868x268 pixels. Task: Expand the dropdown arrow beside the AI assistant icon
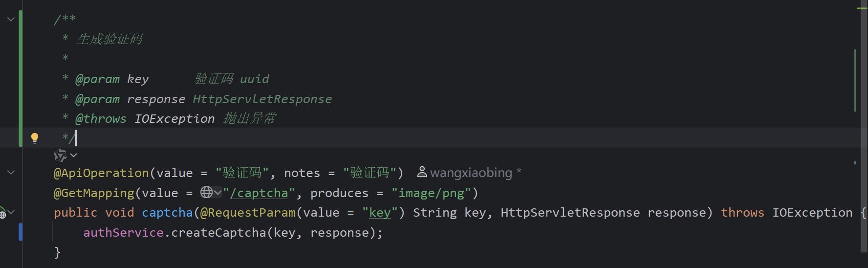pyautogui.click(x=74, y=156)
